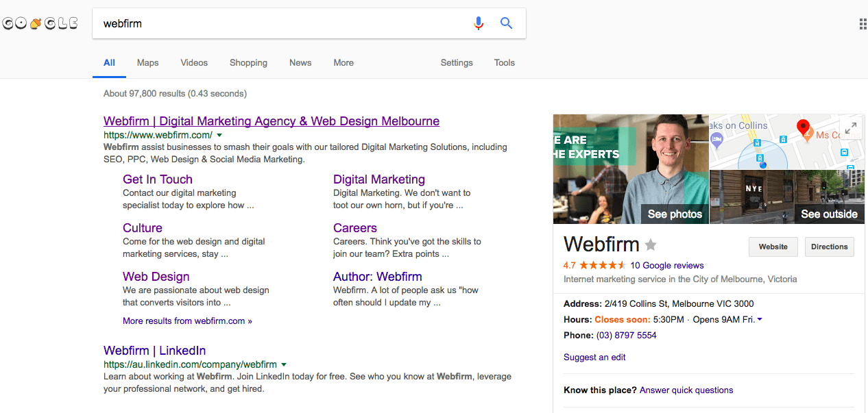Click the 4.7 rating number
Image resolution: width=868 pixels, height=413 pixels.
click(x=570, y=265)
